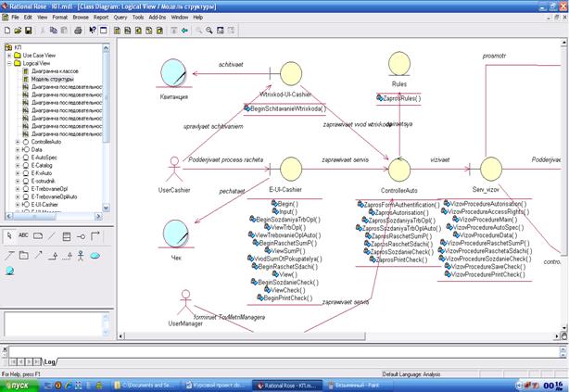Click the Zoom In magnifier icon
Image resolution: width=569 pixels, height=392 pixels.
(x=198, y=30)
